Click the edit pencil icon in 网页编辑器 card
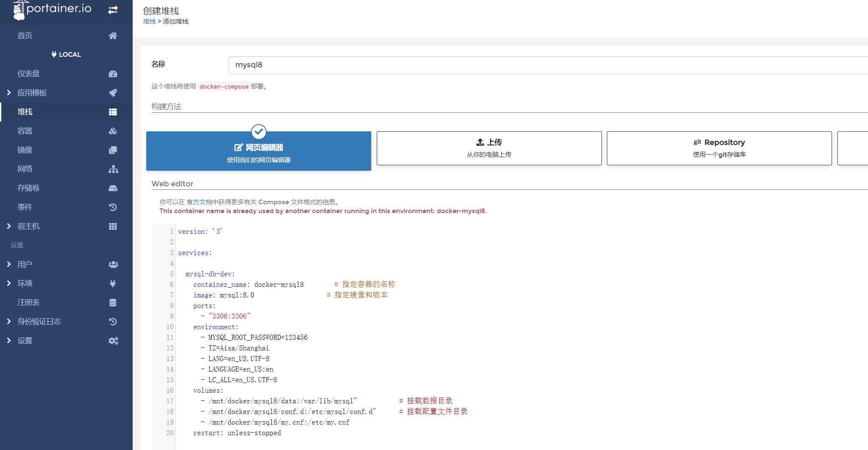The image size is (868, 450). tap(239, 147)
